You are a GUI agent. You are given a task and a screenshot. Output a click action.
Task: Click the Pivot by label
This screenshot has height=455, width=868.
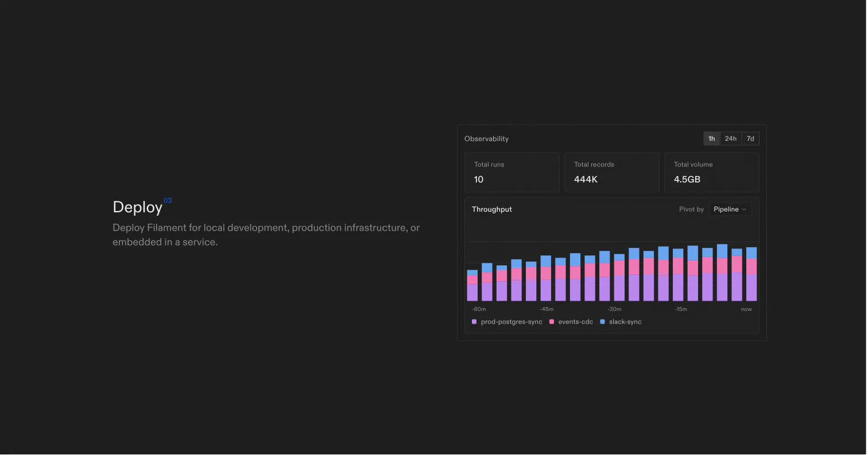coord(692,209)
